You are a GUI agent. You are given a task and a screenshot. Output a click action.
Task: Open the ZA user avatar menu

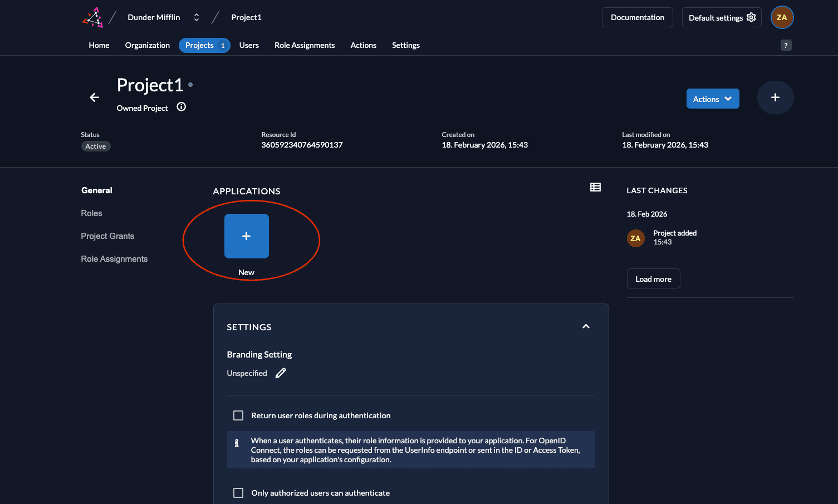[781, 17]
